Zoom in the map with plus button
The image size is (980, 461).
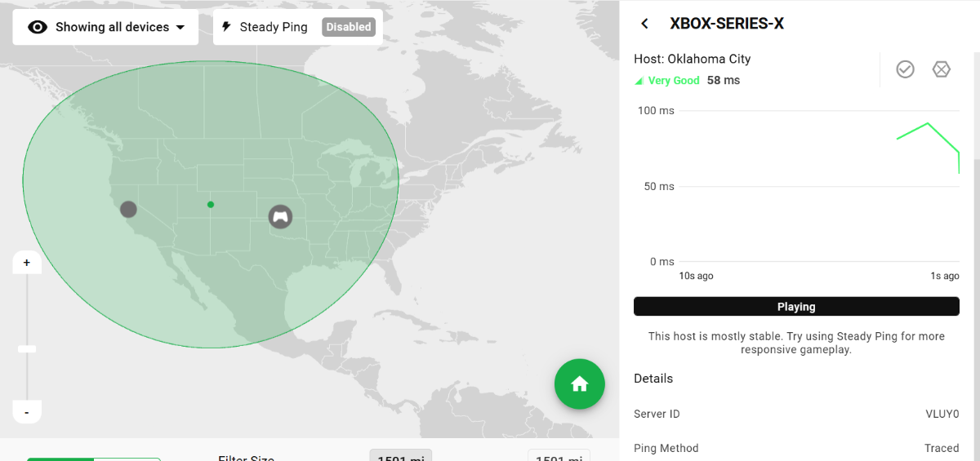pyautogui.click(x=27, y=263)
